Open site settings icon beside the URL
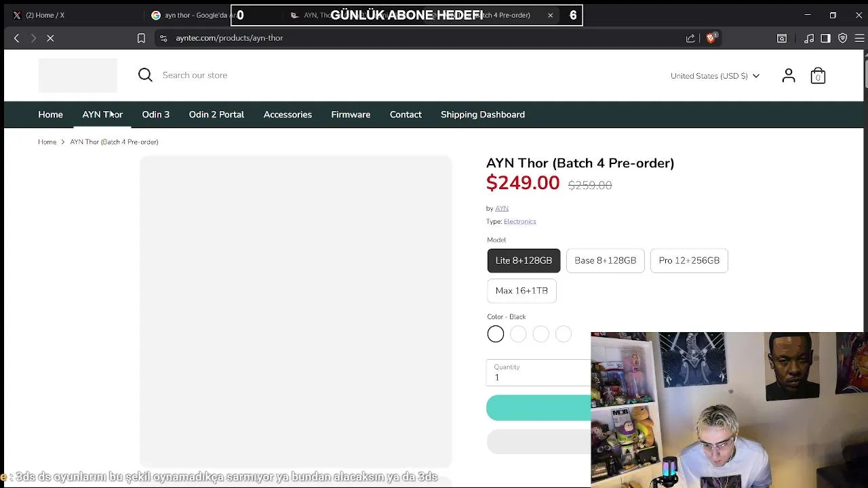Screen dimensions: 868x488 point(163,38)
